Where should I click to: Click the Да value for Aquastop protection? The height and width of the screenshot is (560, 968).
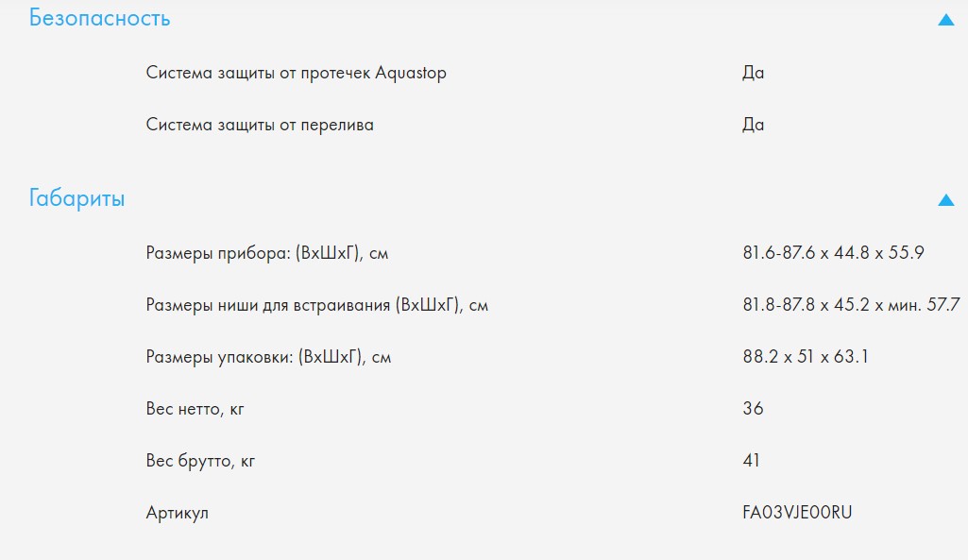[x=753, y=73]
